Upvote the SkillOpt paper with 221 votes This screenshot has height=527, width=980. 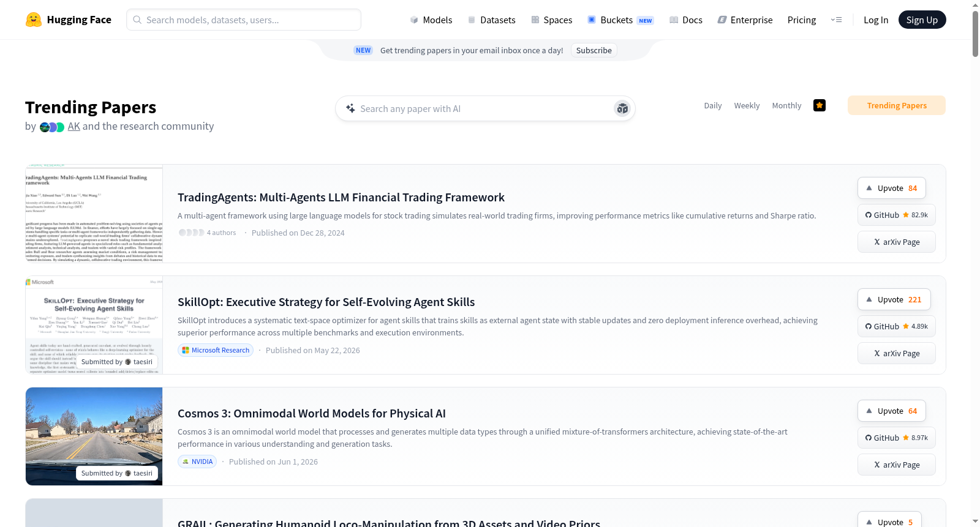pyautogui.click(x=894, y=299)
